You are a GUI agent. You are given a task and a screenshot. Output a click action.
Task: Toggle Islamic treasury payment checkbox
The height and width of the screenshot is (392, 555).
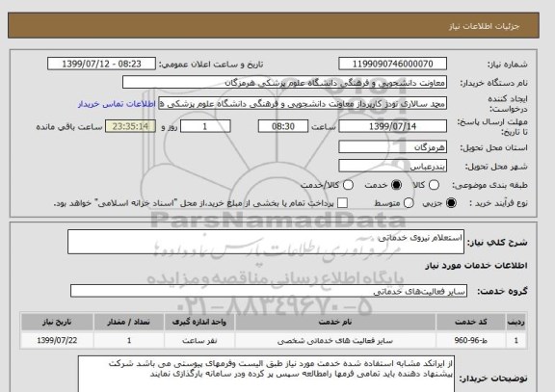coord(342,203)
